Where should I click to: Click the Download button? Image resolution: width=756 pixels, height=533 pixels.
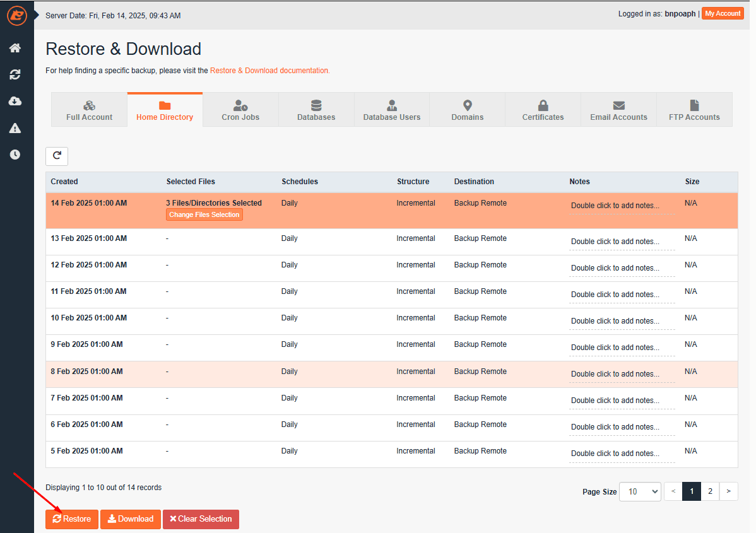coord(131,519)
